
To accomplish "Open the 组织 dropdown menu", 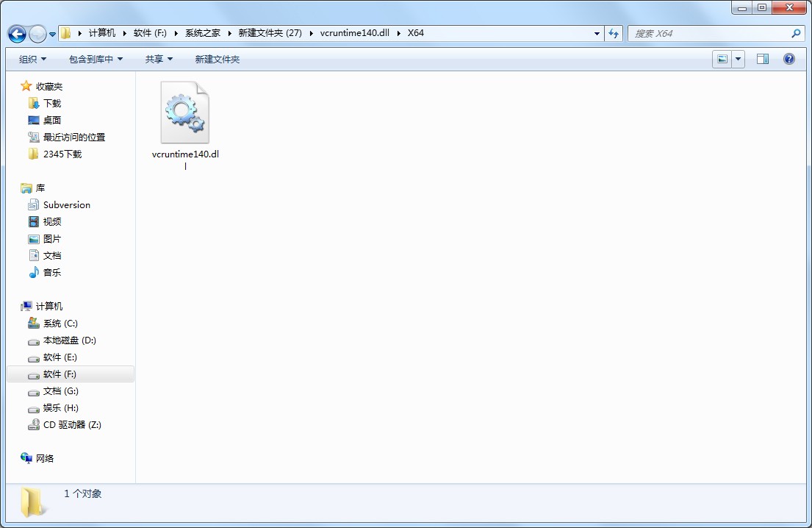I will tap(32, 59).
